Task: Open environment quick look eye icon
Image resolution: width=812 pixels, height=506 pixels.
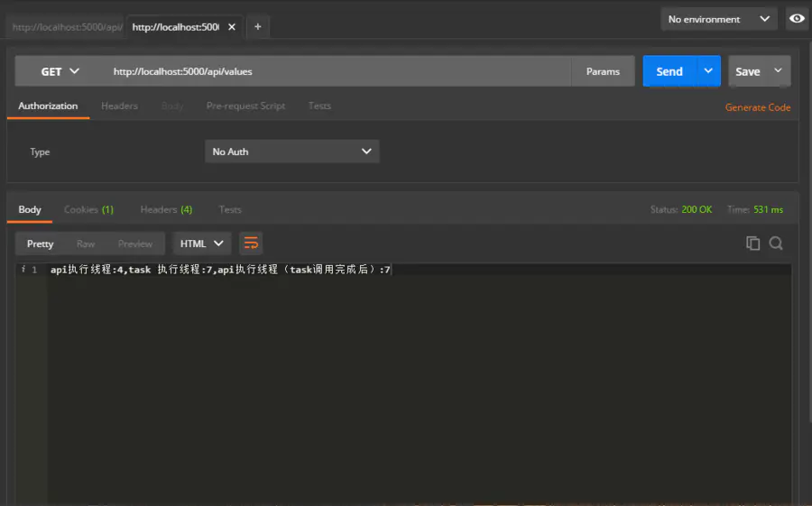Action: coord(797,19)
